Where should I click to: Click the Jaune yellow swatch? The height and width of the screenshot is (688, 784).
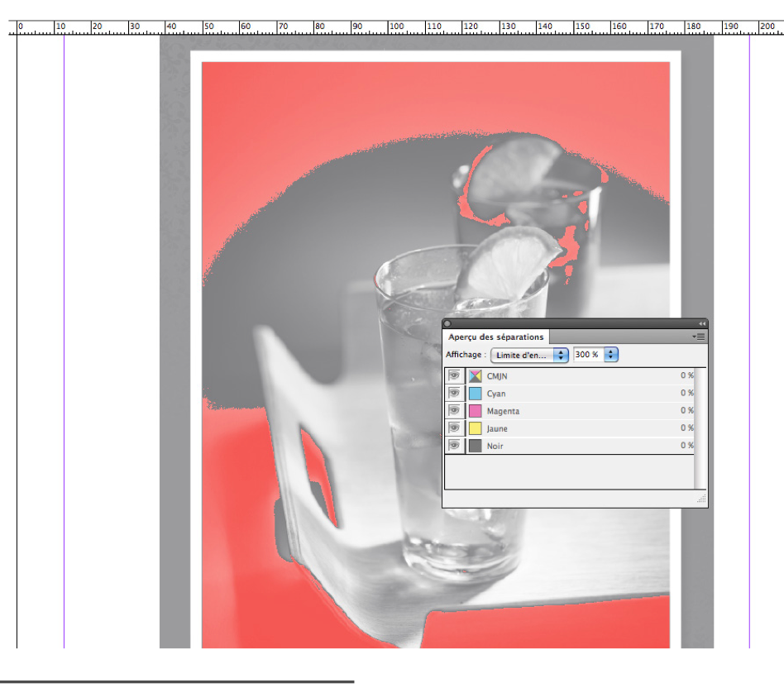tap(476, 428)
